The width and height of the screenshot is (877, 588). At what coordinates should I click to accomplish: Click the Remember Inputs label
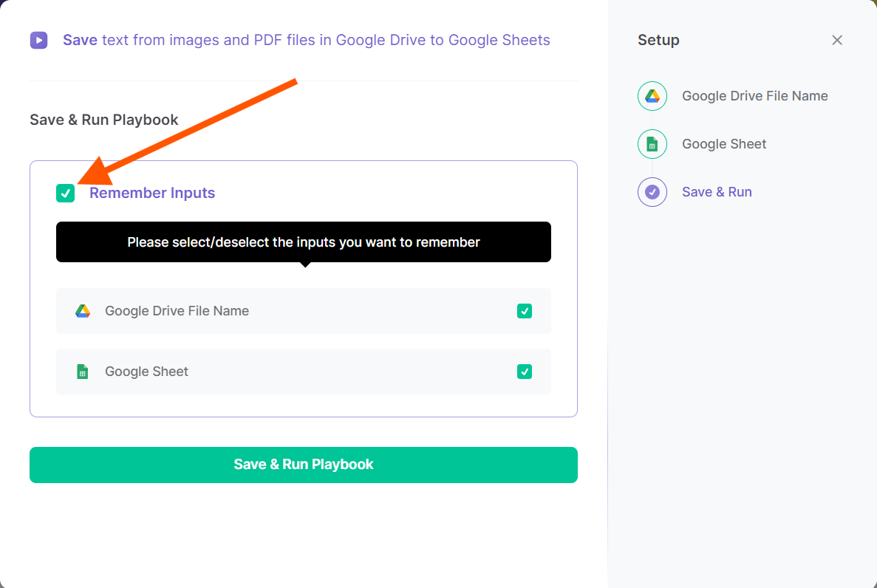pos(152,193)
